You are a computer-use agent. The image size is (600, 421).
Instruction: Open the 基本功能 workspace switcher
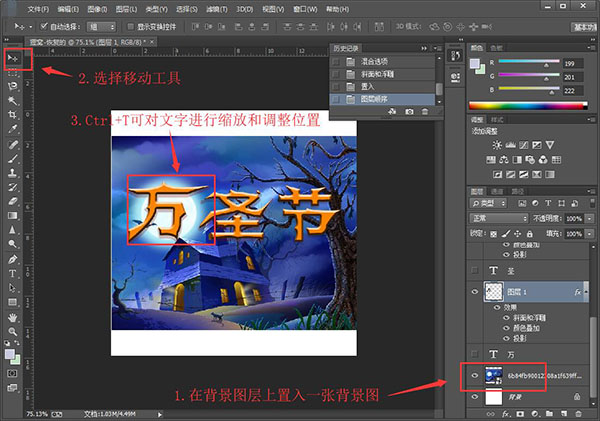(x=584, y=27)
